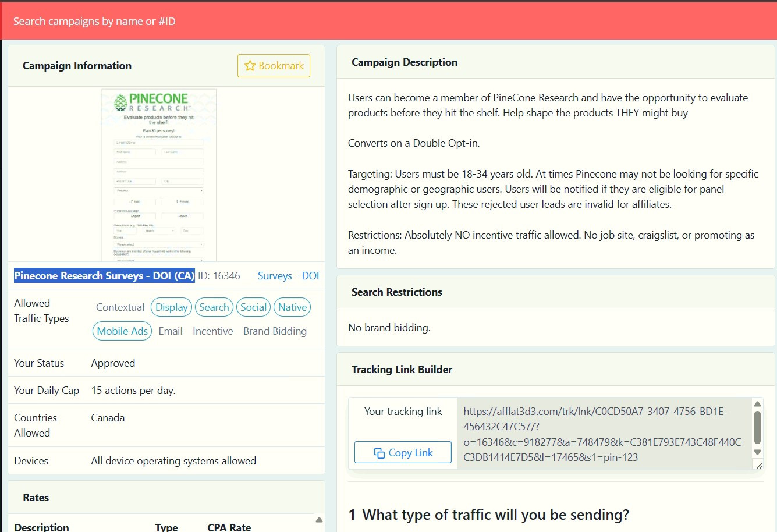Click the highlighted Pinecone Research Surveys campaign name
The width and height of the screenshot is (777, 532).
104,276
